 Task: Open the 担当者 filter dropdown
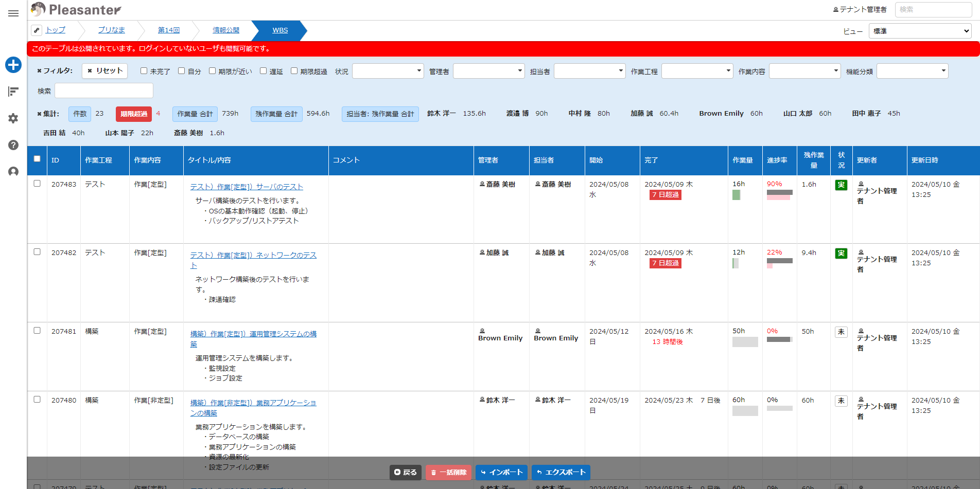coord(589,71)
